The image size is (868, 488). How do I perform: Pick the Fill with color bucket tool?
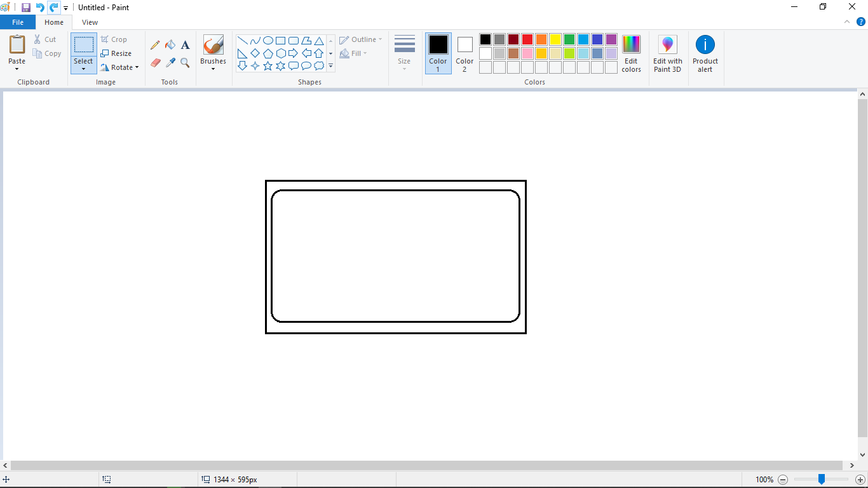tap(170, 45)
